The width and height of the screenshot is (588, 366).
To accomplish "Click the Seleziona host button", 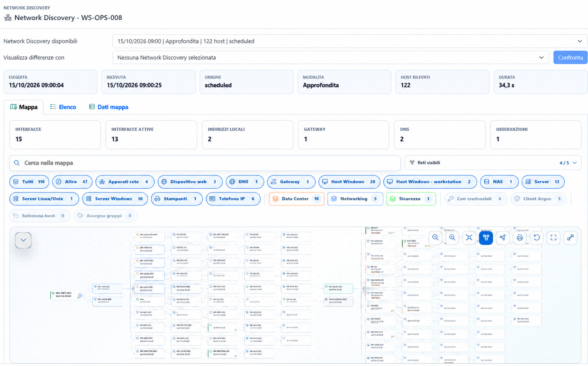I will 40,216.
